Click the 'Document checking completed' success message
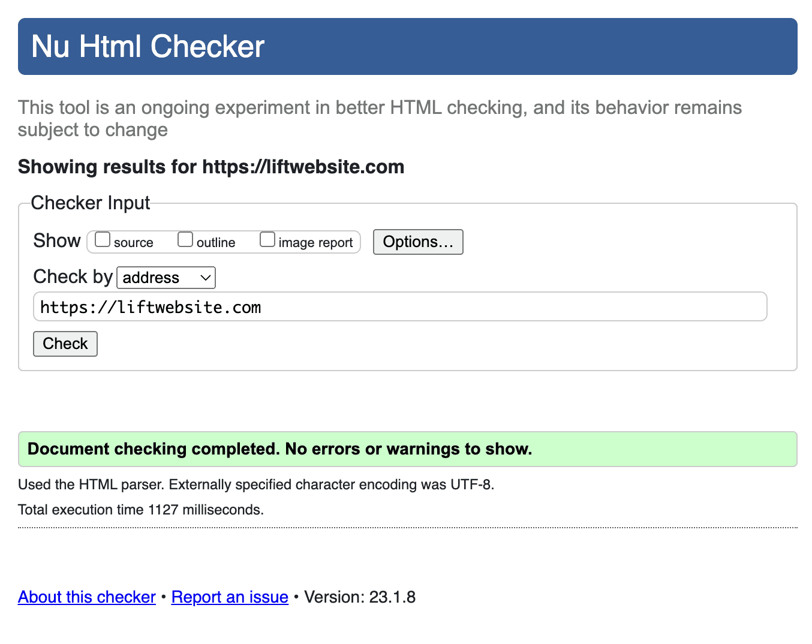The image size is (812, 644). [408, 449]
